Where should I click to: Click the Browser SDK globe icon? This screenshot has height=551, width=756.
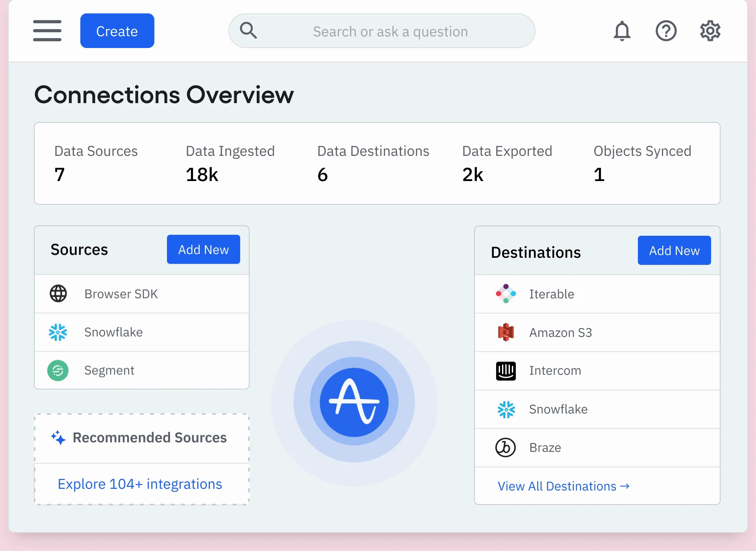click(x=58, y=294)
